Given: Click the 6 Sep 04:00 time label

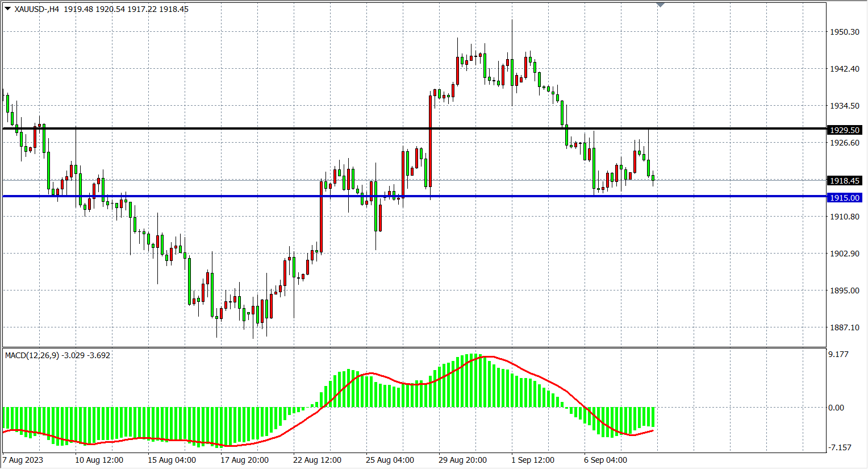Looking at the screenshot, I should (x=606, y=460).
